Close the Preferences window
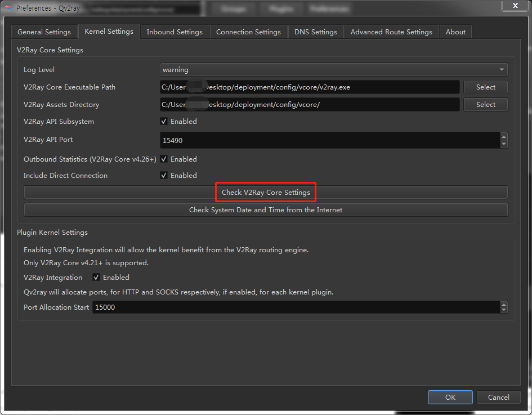The width and height of the screenshot is (532, 415). [x=515, y=6]
